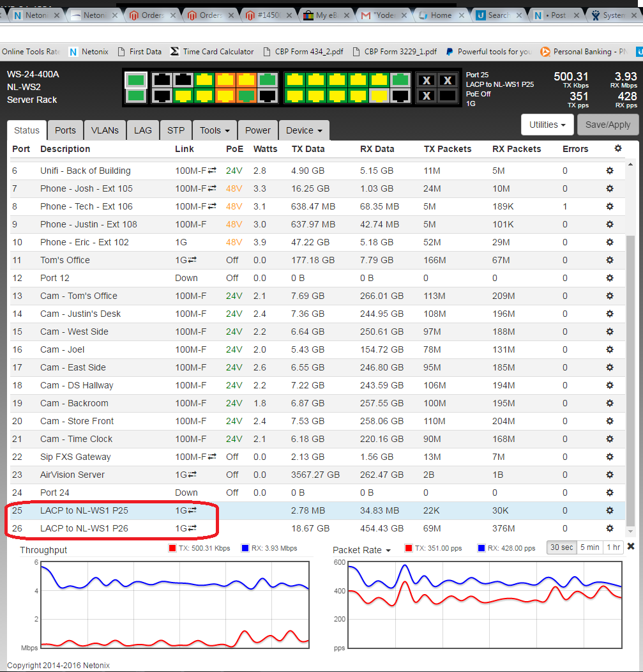
Task: Open gear settings for port 23 AirVision Server
Action: (609, 475)
